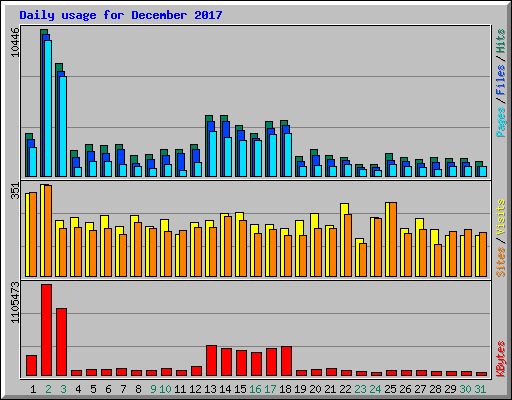Click the orange Sites bar for day 22
Image resolution: width=512 pixels, height=400 pixels.
348,245
